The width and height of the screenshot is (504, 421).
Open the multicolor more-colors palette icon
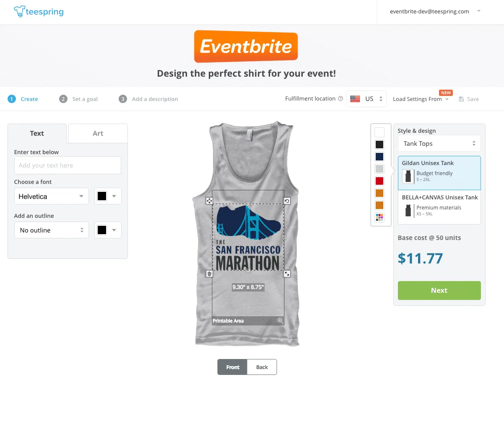(379, 217)
